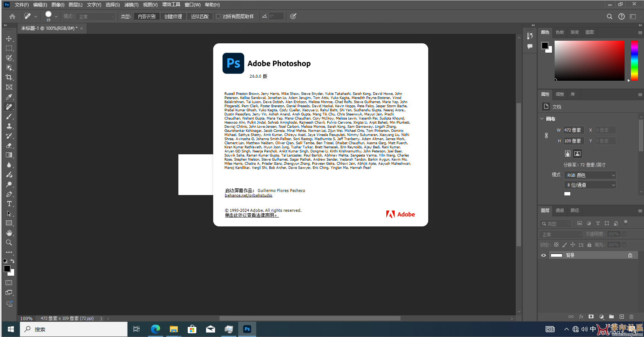Create new group folder button
Viewport: 644px width, 337px height.
(x=611, y=317)
